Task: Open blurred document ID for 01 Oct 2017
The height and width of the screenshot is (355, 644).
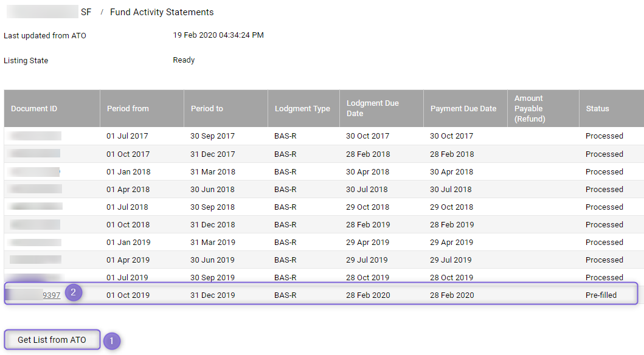Action: [x=35, y=154]
